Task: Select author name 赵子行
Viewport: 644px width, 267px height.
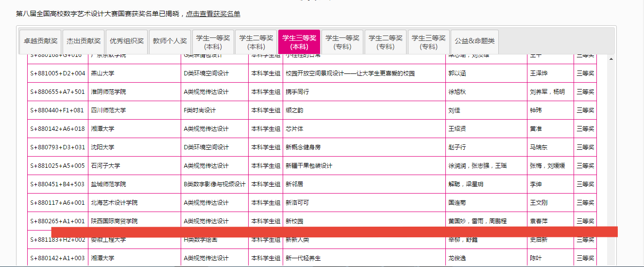Action: [x=457, y=147]
